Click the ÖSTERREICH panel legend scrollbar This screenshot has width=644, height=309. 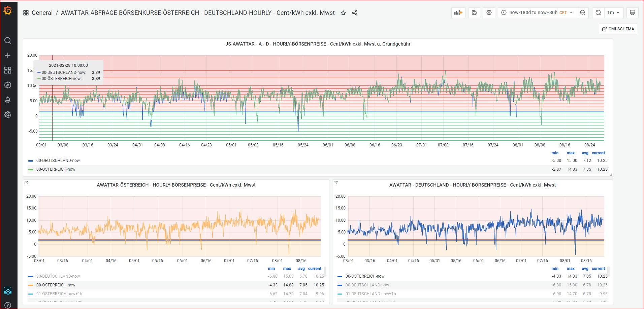(325, 272)
